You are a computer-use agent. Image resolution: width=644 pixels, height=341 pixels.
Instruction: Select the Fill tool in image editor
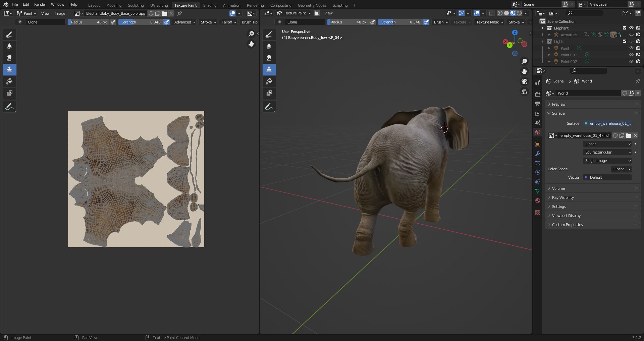(x=9, y=81)
